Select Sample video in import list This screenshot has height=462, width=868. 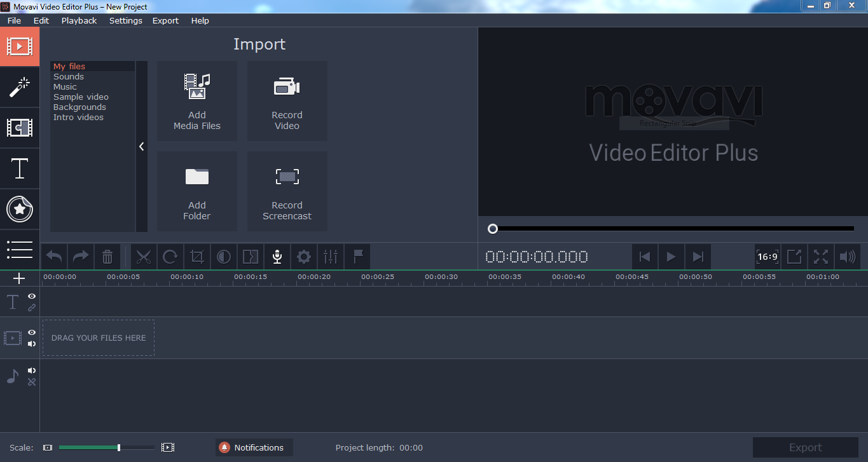click(92, 97)
